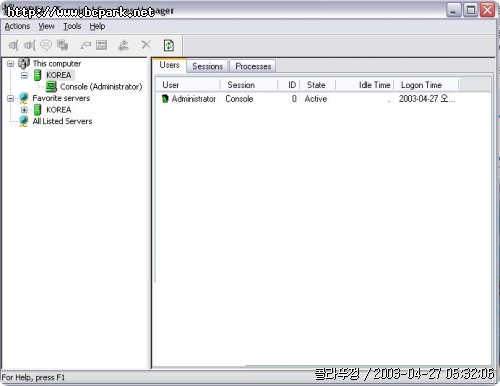Minimize the Terminal Services Manager window

click(x=454, y=10)
